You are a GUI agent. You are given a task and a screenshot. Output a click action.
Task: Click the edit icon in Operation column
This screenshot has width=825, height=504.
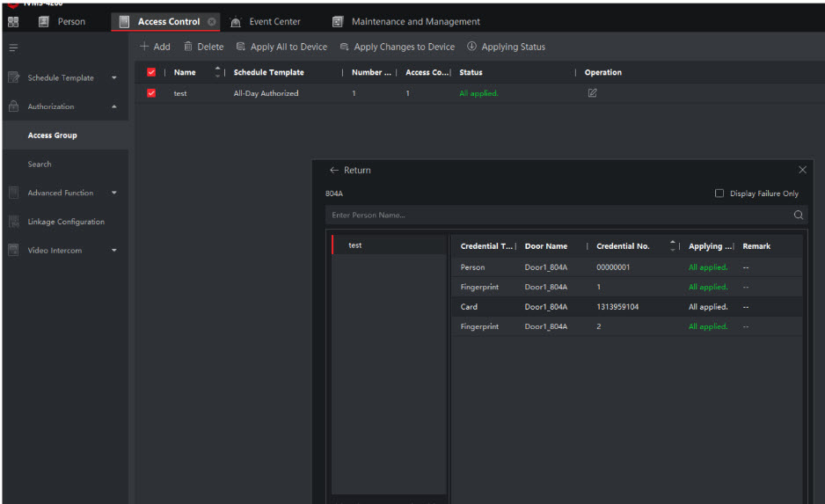click(592, 93)
